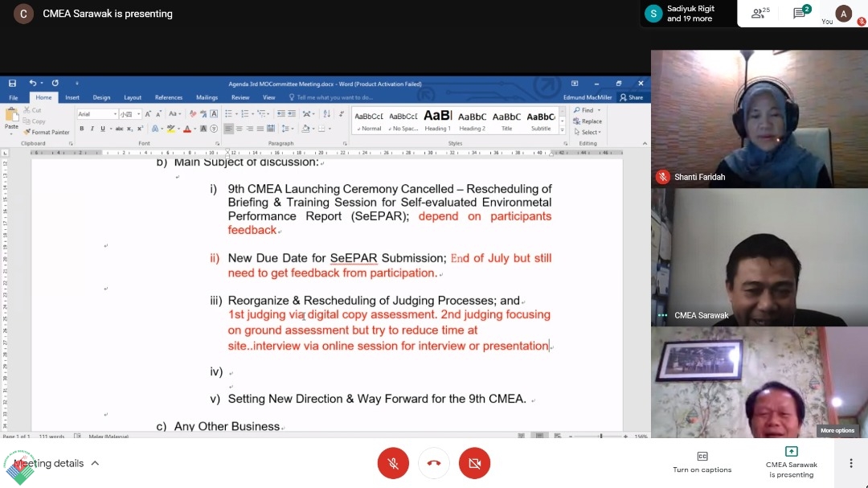The image size is (868, 488).
Task: Toggle strikethrough formatting
Action: tap(119, 129)
